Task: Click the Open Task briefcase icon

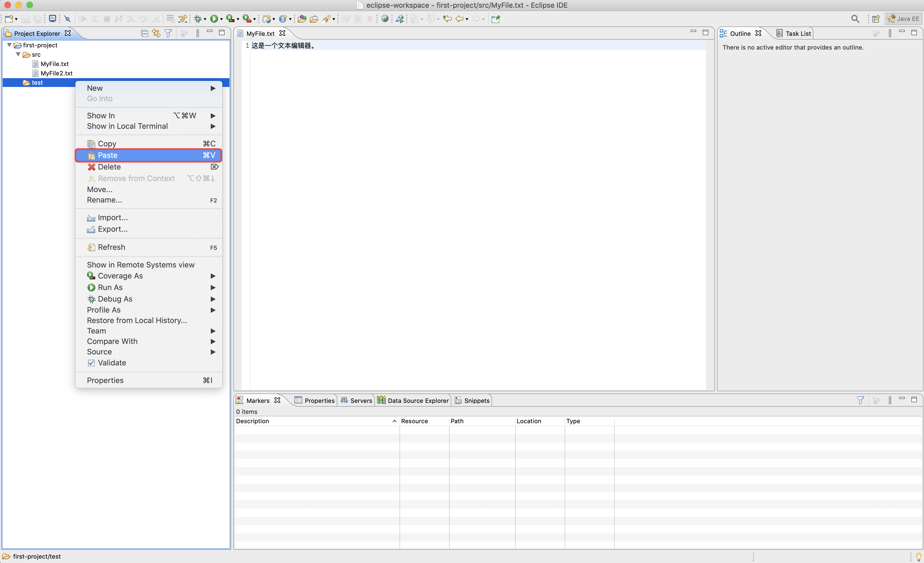Action: pyautogui.click(x=314, y=19)
